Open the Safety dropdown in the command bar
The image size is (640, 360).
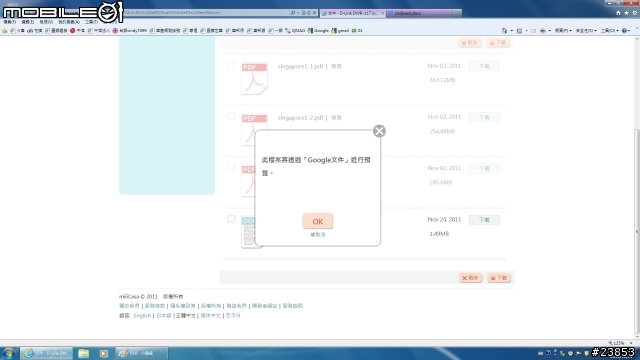(586, 31)
